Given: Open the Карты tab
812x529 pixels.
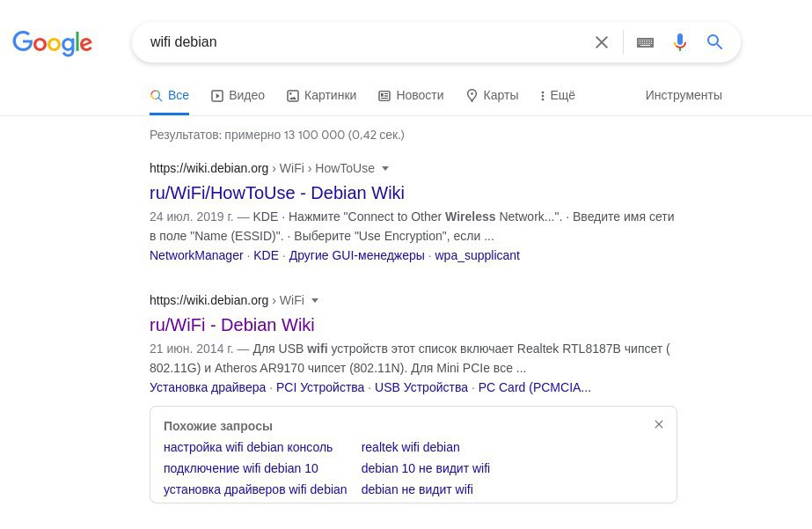Looking at the screenshot, I should (493, 95).
